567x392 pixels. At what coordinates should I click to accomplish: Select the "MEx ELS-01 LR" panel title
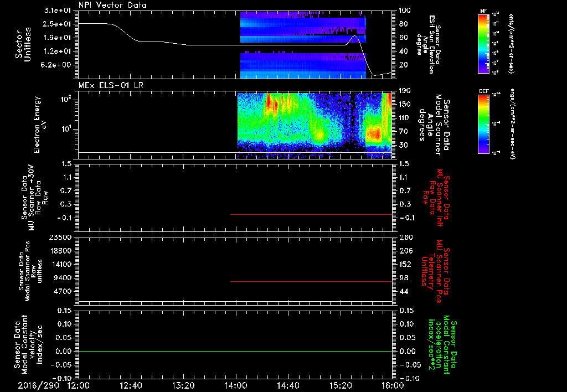point(111,85)
